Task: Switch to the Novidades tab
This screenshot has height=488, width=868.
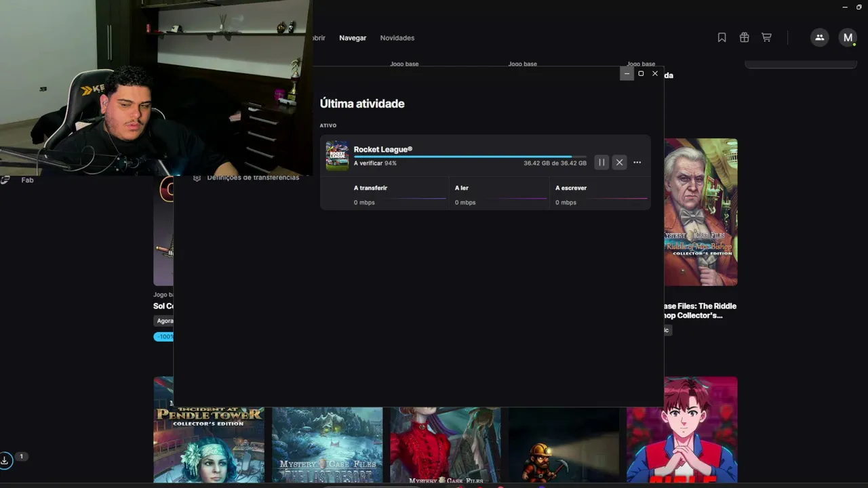Action: coord(397,38)
